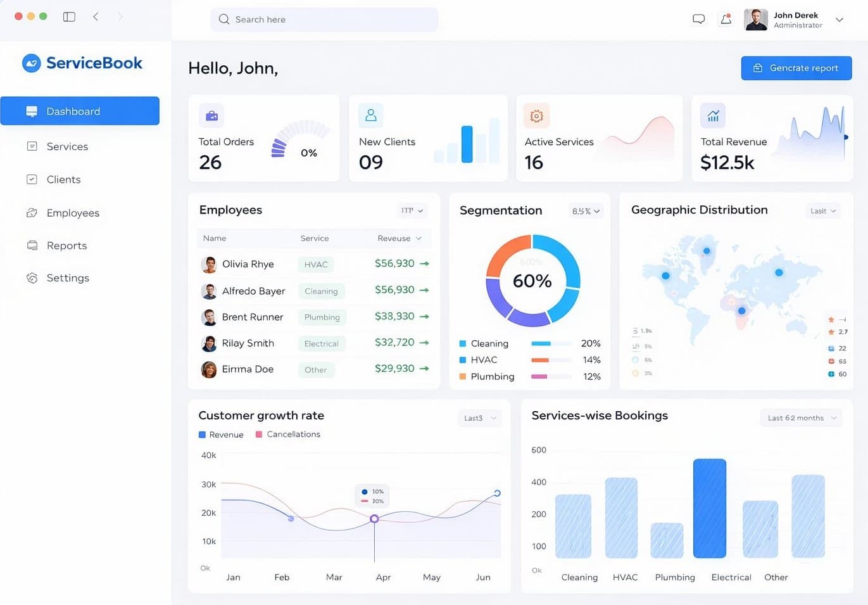Click the Total Revenue chart icon
Screen dimensions: 868x605
(x=713, y=116)
